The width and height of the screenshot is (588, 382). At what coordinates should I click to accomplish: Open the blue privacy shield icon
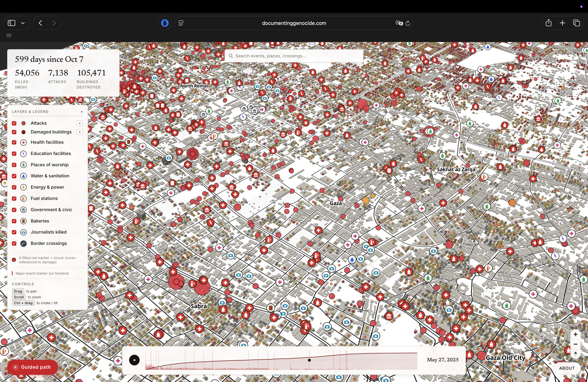pos(165,23)
